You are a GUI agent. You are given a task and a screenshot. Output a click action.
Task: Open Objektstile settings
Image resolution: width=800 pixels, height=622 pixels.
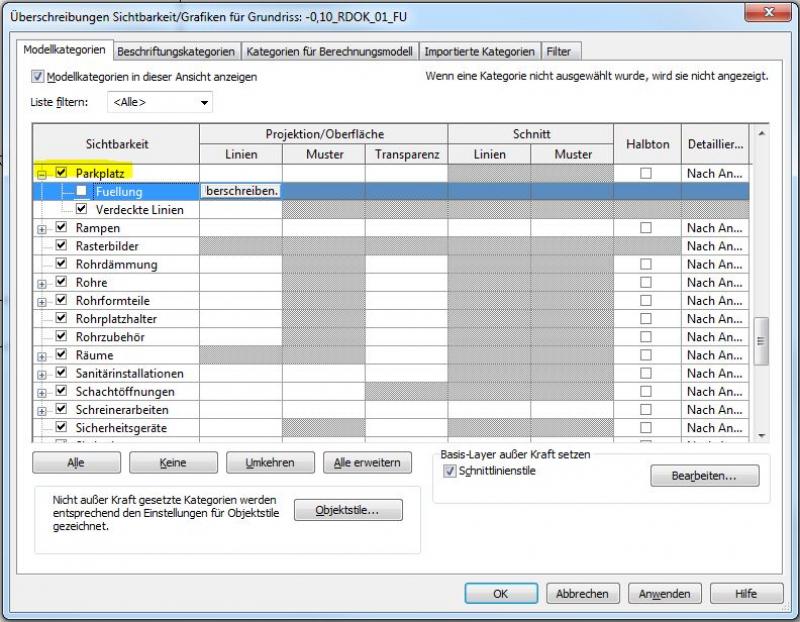[x=348, y=510]
